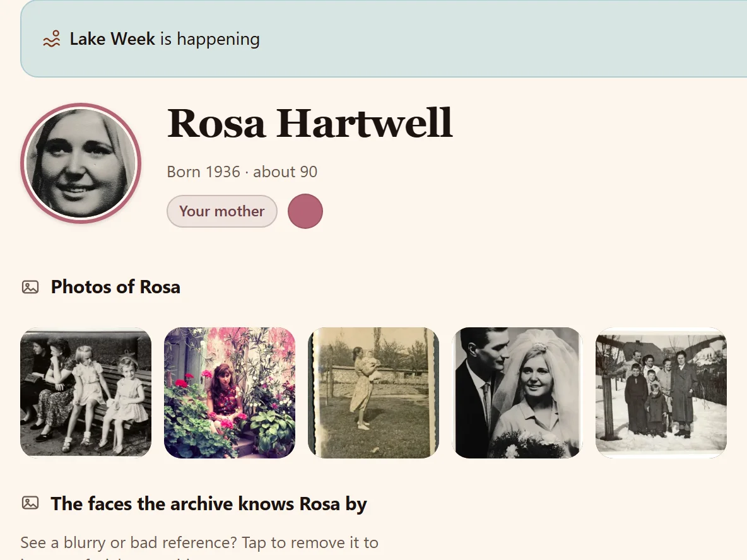Click the Born 1936 · about 90 text
Image resolution: width=747 pixels, height=560 pixels.
click(x=242, y=172)
